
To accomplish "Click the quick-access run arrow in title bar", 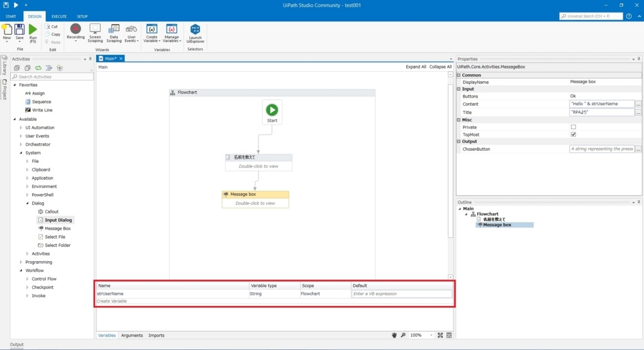I will [x=16, y=5].
